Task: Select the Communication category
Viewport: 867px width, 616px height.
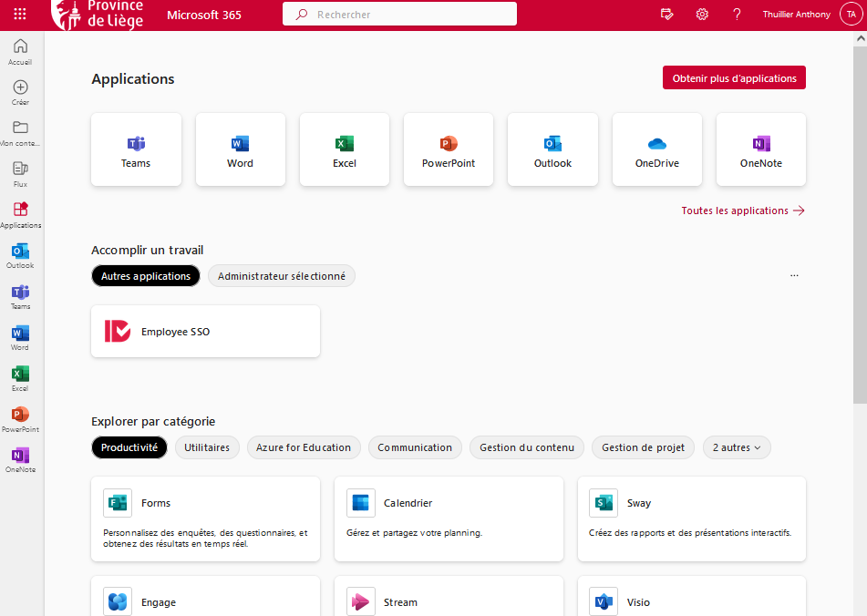Action: (415, 447)
